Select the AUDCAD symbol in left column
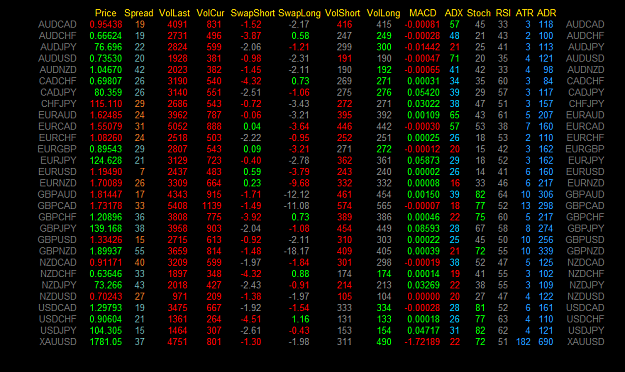The image size is (625, 372). pos(57,24)
